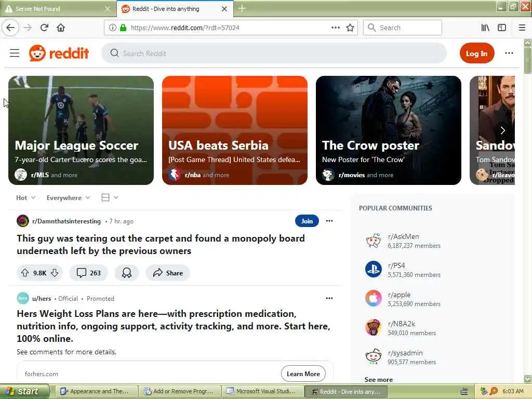Reload the current page

point(44,28)
